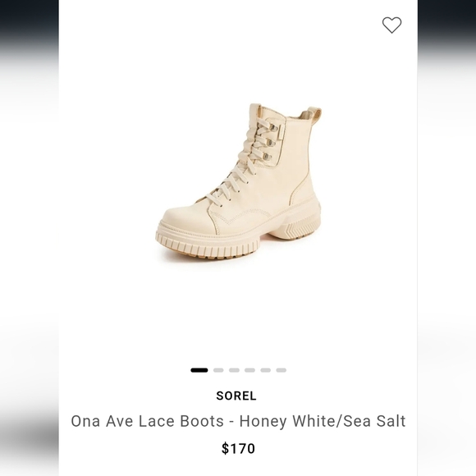Tap the blurred right background margin
This screenshot has height=476, width=476.
[x=446, y=238]
